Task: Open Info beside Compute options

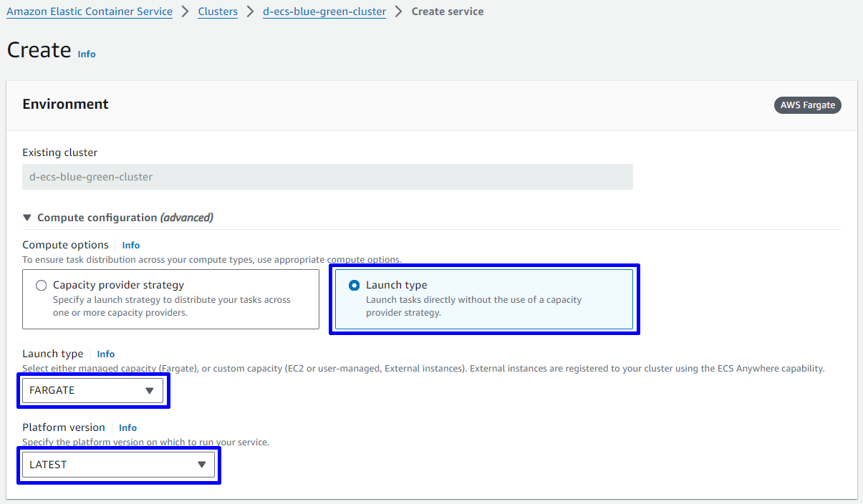Action: (x=131, y=246)
